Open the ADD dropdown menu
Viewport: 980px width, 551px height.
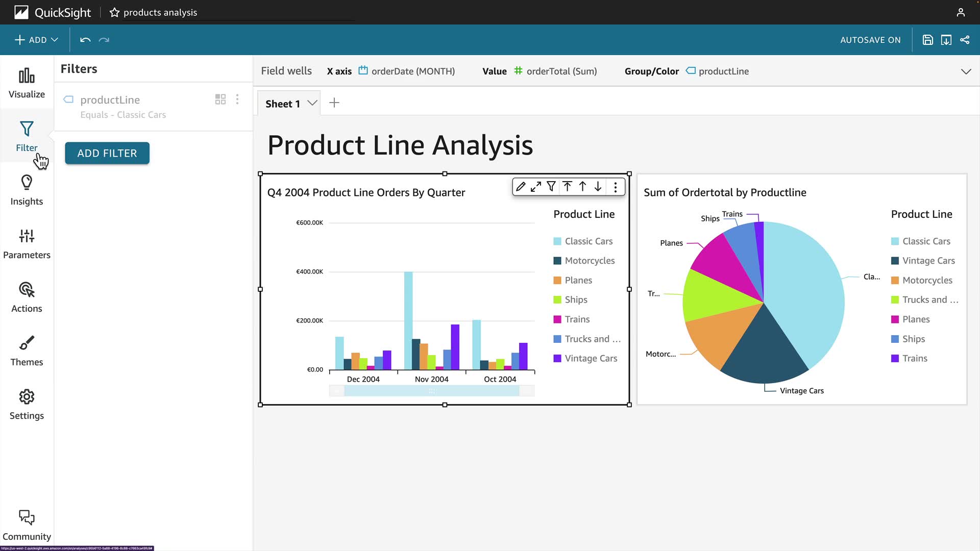pyautogui.click(x=36, y=40)
